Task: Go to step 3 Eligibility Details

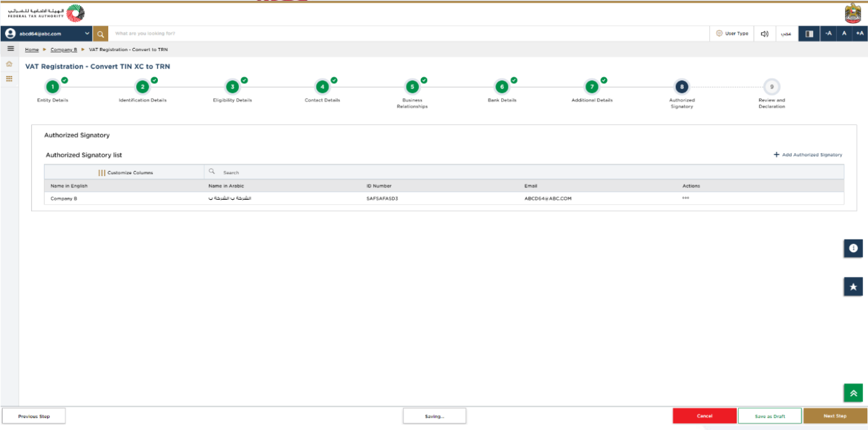Action: [x=232, y=87]
